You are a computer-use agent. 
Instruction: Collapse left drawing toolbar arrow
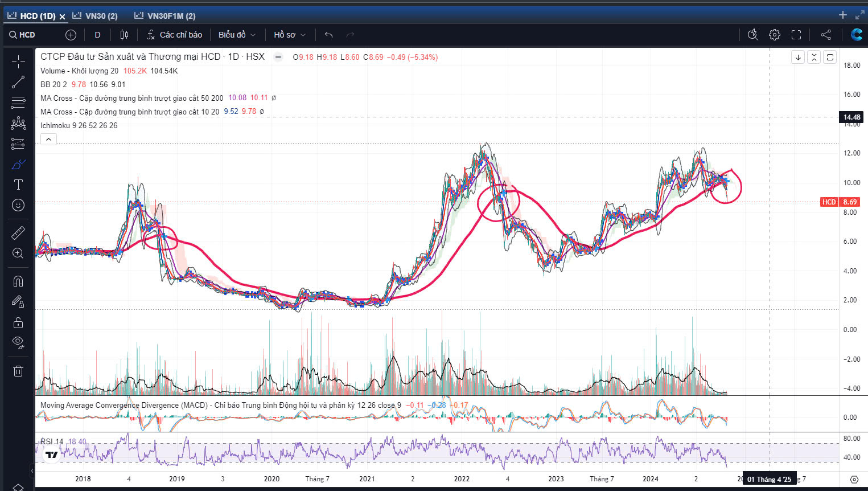tap(32, 471)
